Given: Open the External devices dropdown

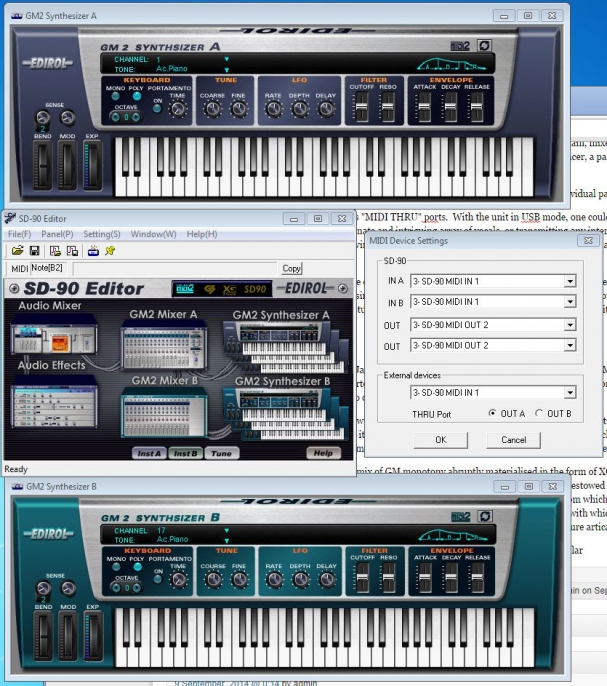Looking at the screenshot, I should (570, 392).
